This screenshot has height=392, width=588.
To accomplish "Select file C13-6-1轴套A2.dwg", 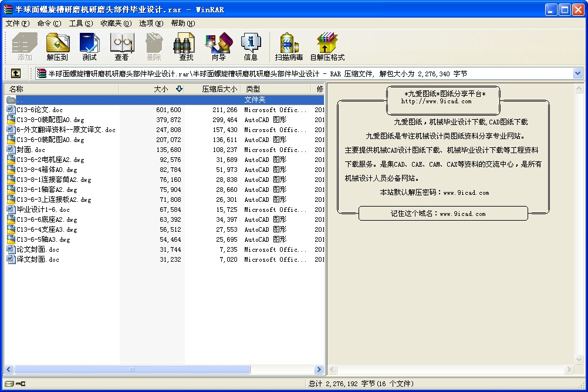I will 47,190.
